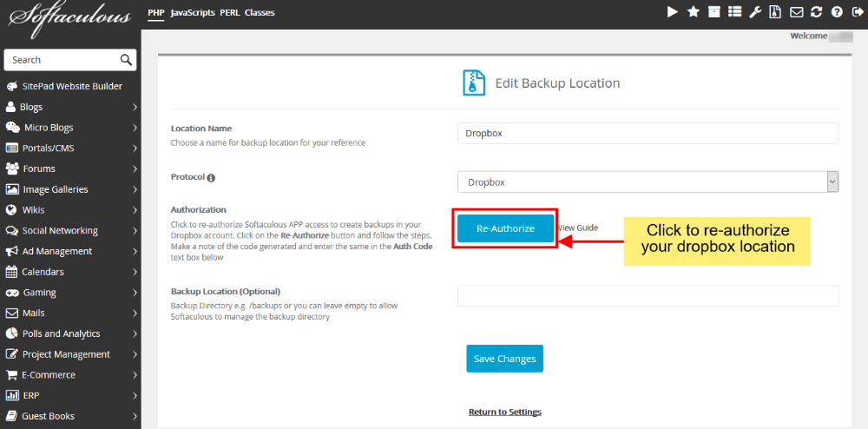Click the zip backups icon in header
Screen dimensions: 868x429
[x=775, y=11]
